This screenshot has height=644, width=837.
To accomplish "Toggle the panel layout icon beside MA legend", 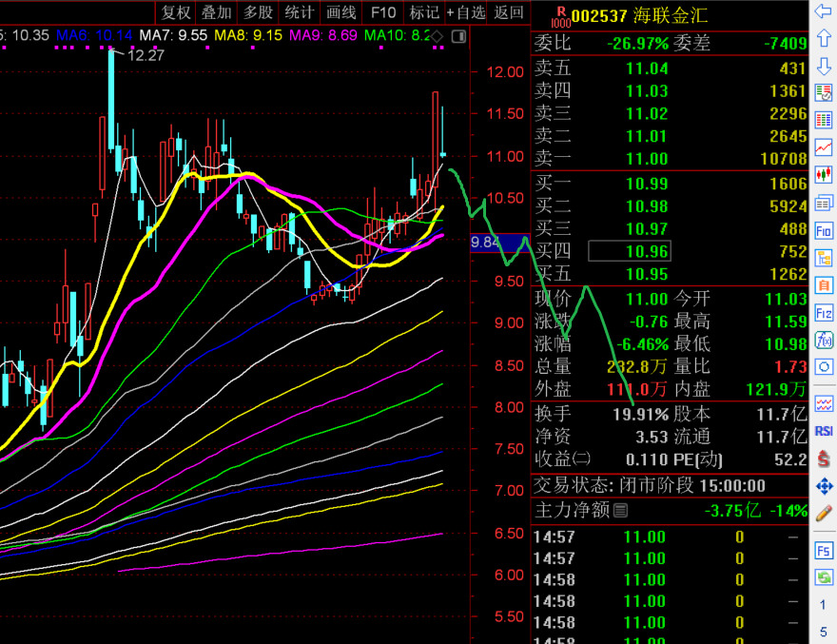I will [458, 36].
